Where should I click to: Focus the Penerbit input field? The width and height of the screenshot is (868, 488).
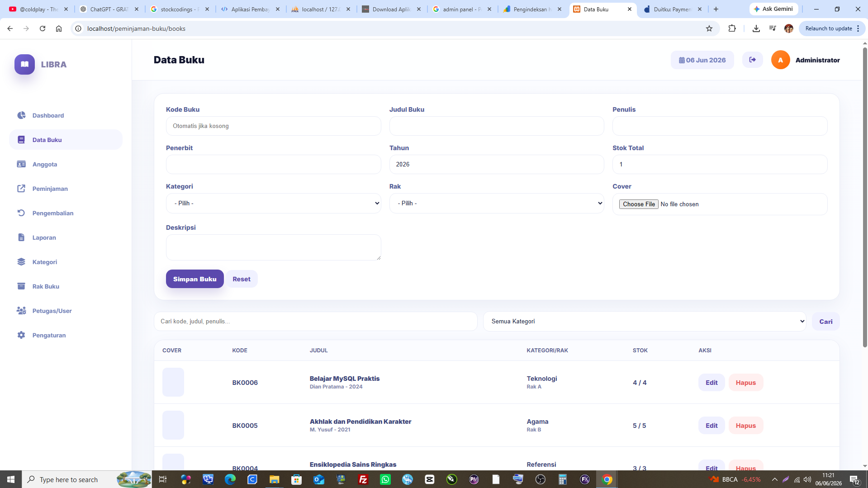point(273,165)
